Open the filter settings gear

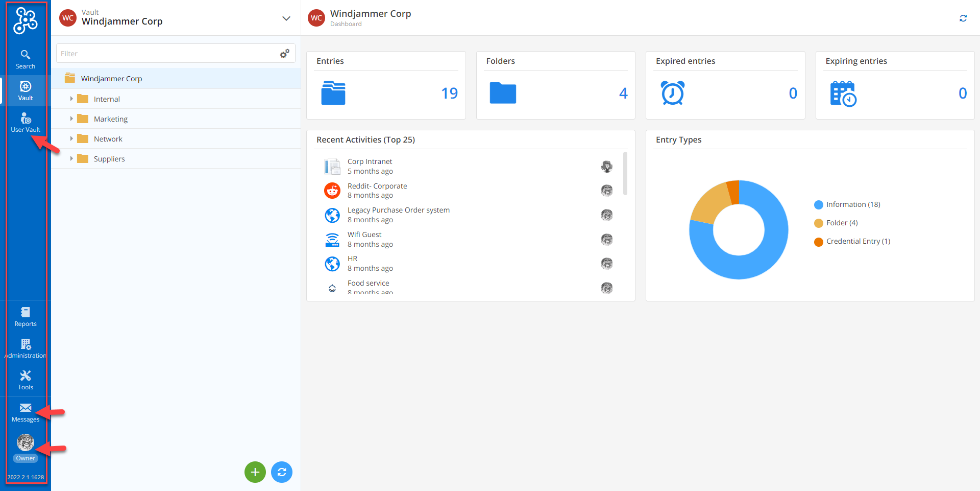(284, 53)
